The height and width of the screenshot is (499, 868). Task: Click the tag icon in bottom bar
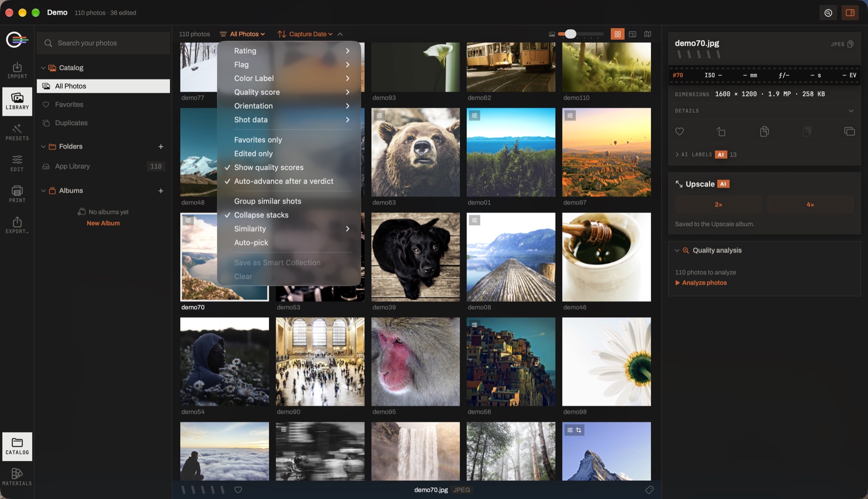tap(649, 490)
